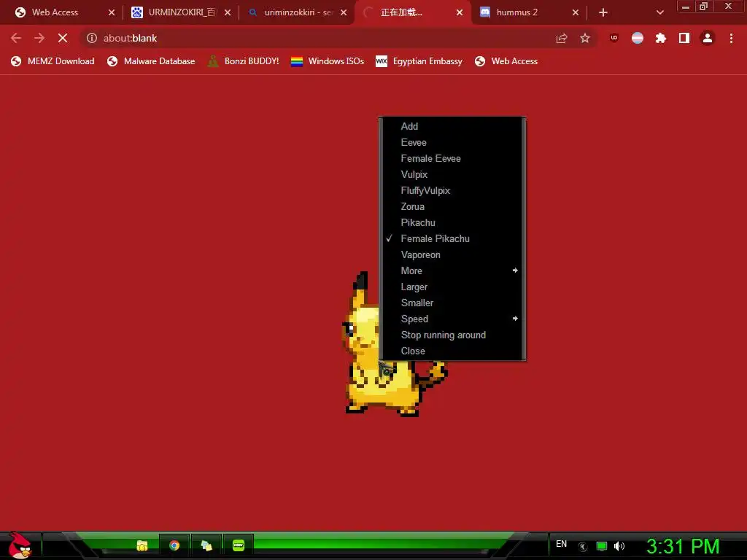Open the Web Access bookmark

(x=506, y=61)
